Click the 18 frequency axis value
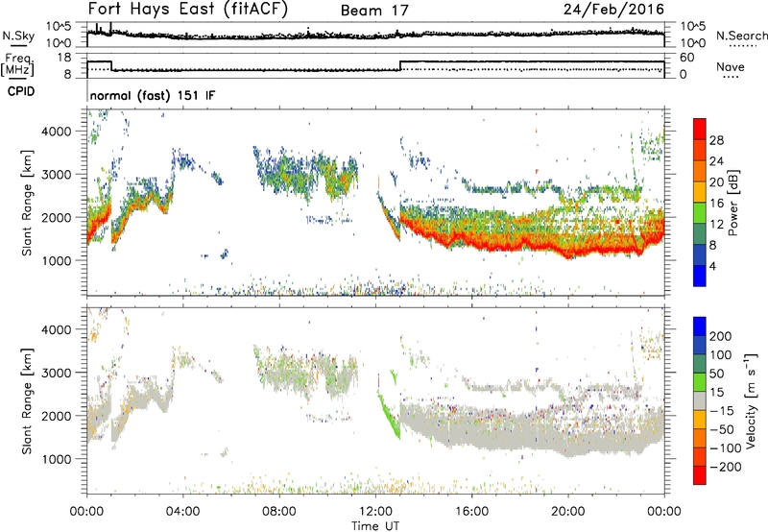 point(65,58)
